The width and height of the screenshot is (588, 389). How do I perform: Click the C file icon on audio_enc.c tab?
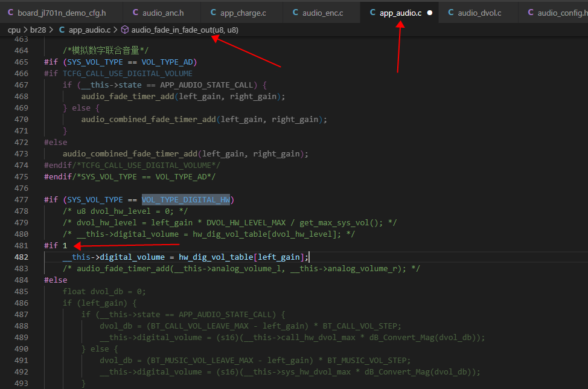[295, 12]
